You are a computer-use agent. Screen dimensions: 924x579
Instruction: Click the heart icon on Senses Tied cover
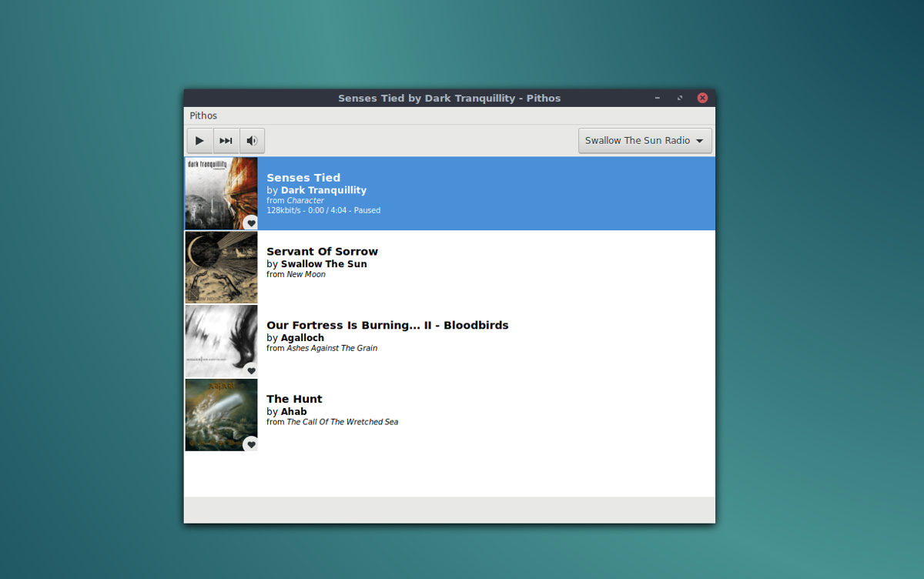pos(251,223)
